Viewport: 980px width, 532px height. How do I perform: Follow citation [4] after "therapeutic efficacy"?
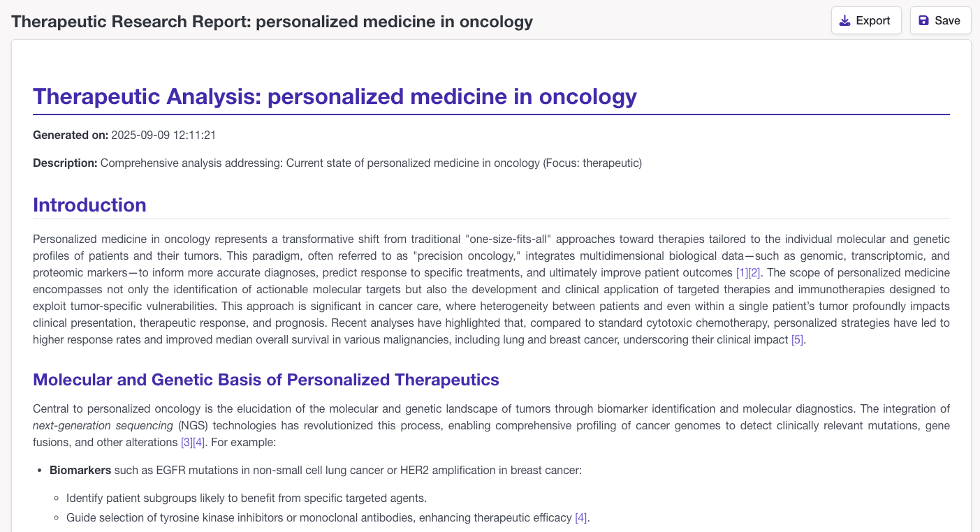point(581,517)
